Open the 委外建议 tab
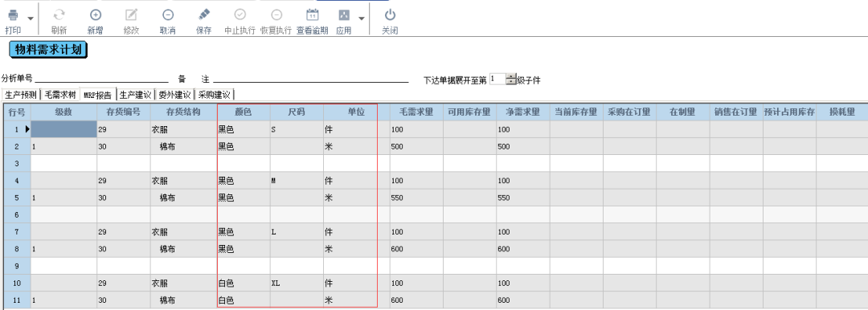The image size is (868, 310). pyautogui.click(x=175, y=95)
